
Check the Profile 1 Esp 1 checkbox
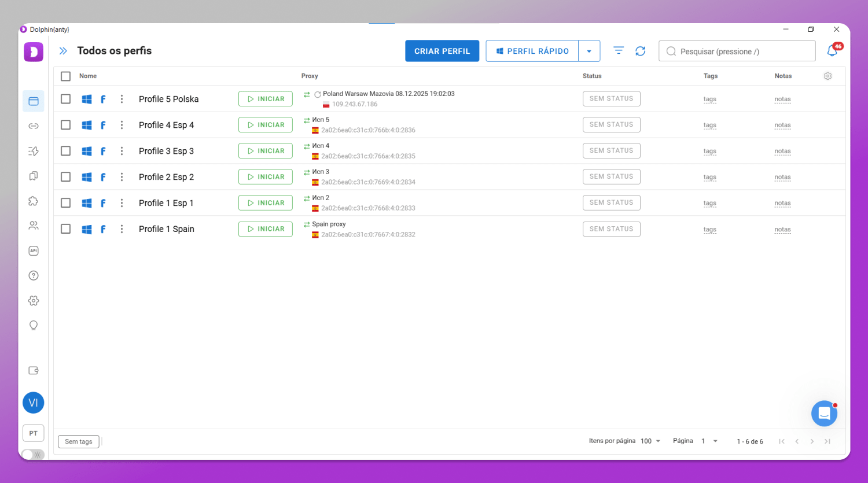(x=66, y=203)
